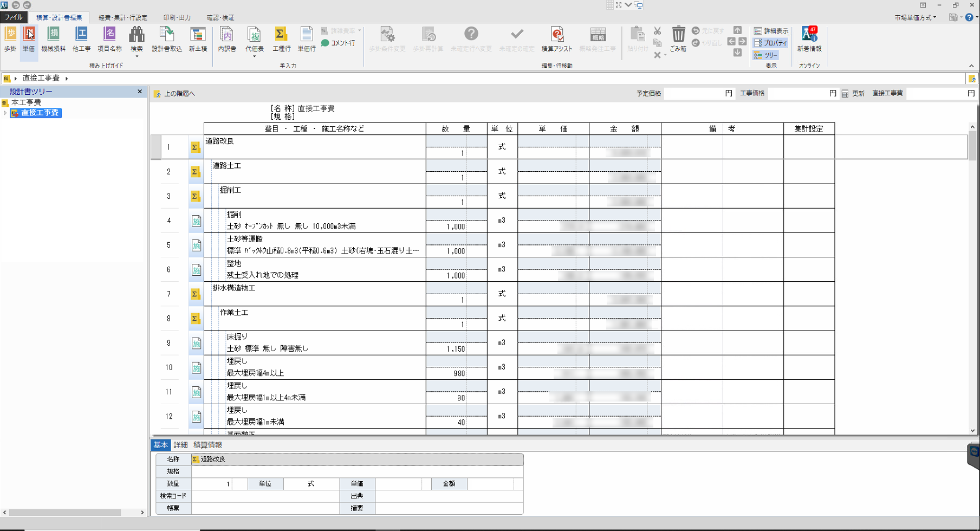Switch to 経費・集計・行設定 tab
Image resolution: width=980 pixels, height=531 pixels.
pos(123,17)
